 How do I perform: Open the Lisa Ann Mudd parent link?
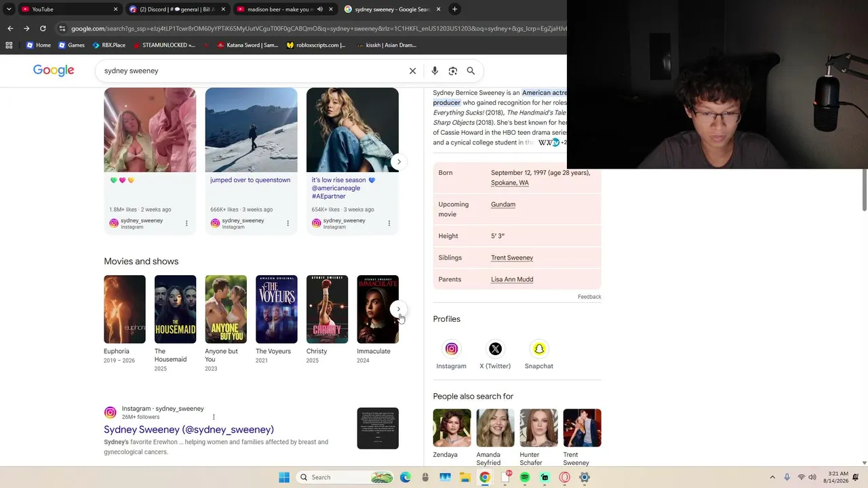coord(512,279)
